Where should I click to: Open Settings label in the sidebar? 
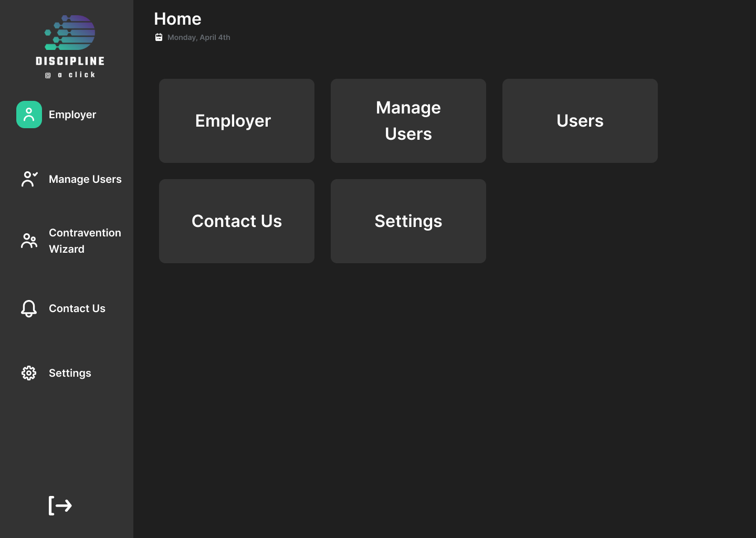70,373
